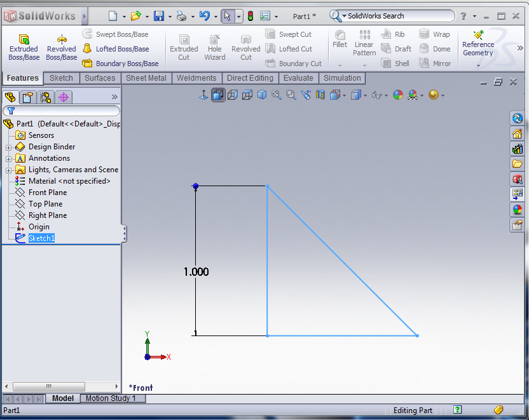The width and height of the screenshot is (529, 420).
Task: Toggle the Section View in the graphics toolbar
Action: tap(319, 95)
